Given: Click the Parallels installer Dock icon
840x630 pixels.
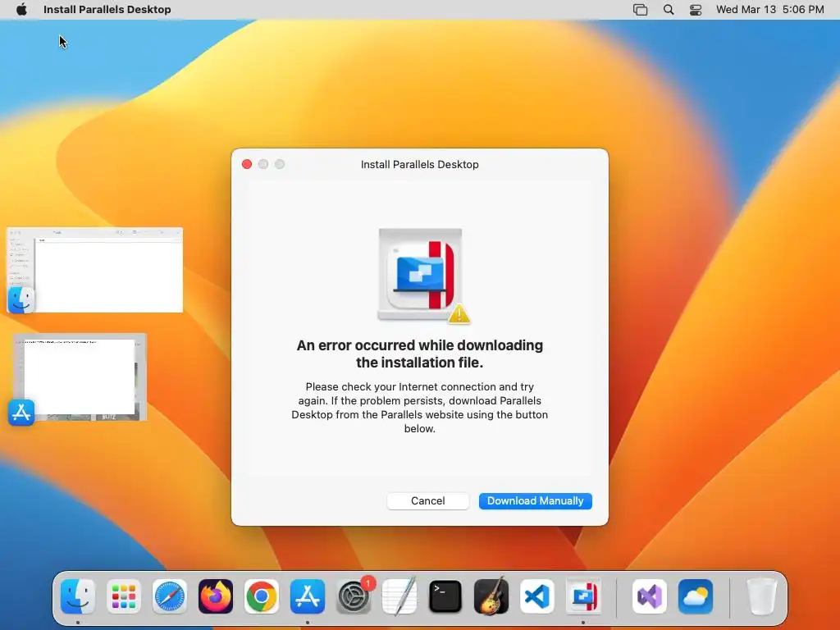Looking at the screenshot, I should tap(583, 596).
